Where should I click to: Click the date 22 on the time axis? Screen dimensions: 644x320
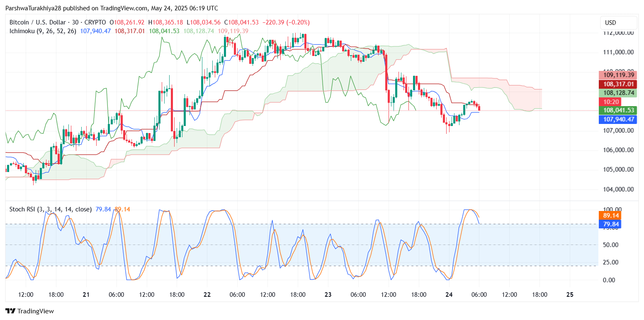(207, 295)
